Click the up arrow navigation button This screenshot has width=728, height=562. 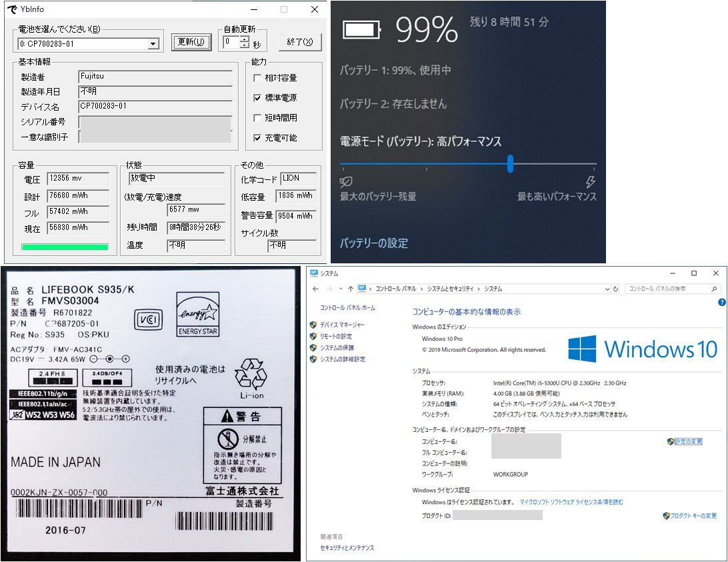point(351,289)
